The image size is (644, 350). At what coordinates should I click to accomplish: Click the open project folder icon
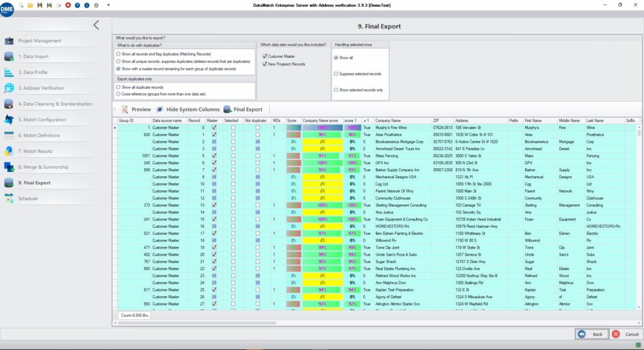click(x=30, y=5)
